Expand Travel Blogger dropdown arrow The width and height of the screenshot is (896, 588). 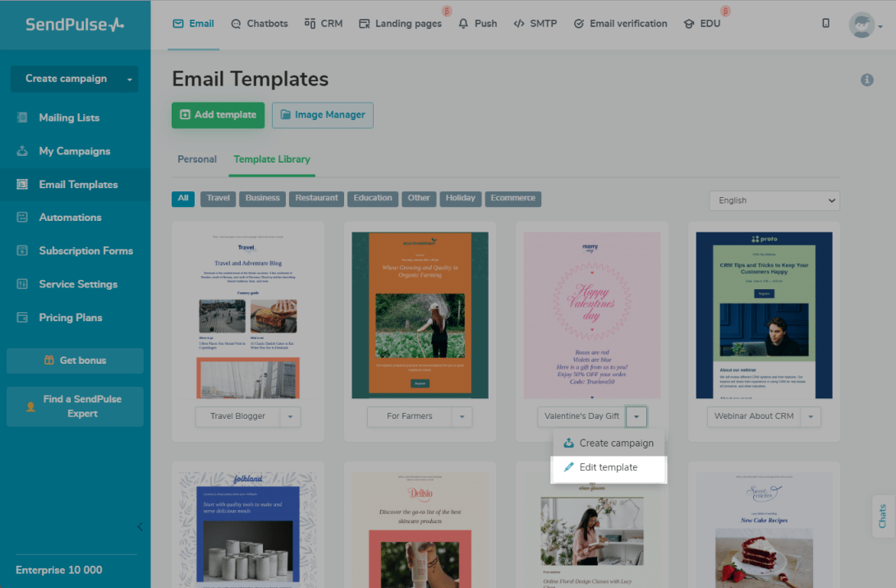click(x=290, y=416)
